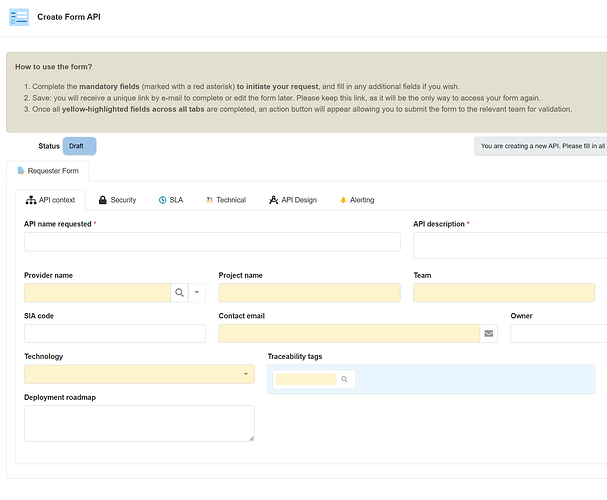Viewport: 607px width, 500px height.
Task: Select the API context tab
Action: tap(50, 200)
